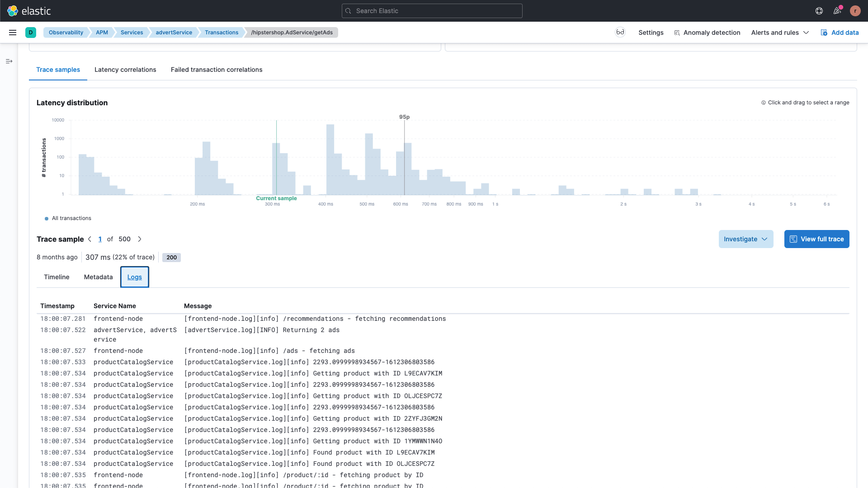Click advertService service name cell

[135, 335]
